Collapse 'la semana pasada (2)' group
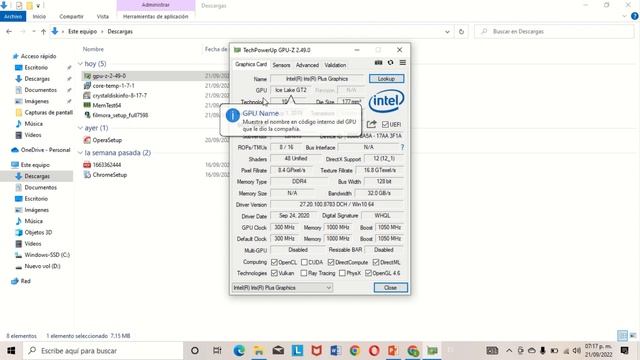Image resolution: width=640 pixels, height=360 pixels. point(80,153)
